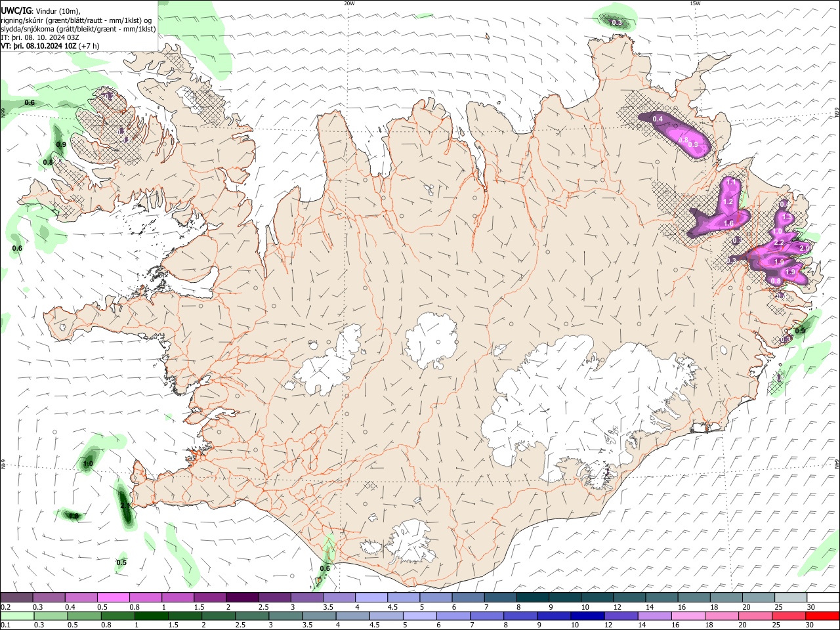This screenshot has width=840, height=630.
Task: Click the white 30 swatch ending the snow scale
Action: (823, 597)
